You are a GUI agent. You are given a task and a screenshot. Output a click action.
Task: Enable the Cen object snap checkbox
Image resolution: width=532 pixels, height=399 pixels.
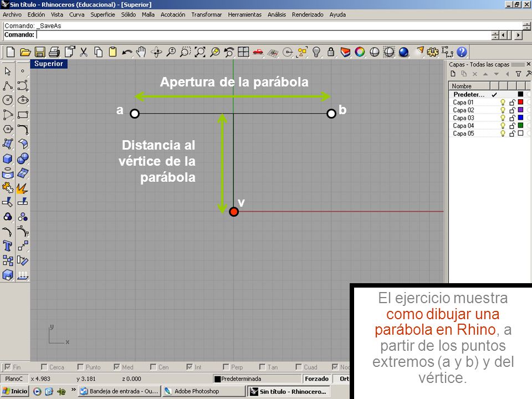pos(153,367)
